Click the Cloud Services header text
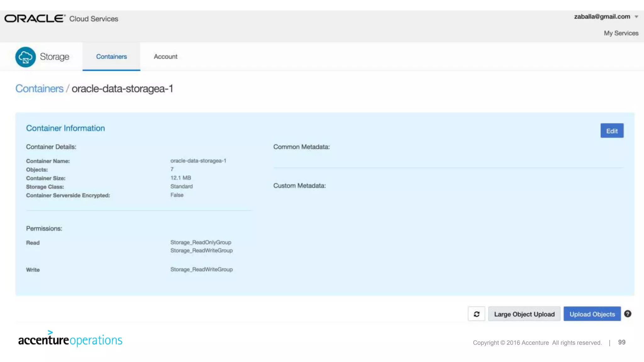Viewport: 644px width, 362px height. coord(94,19)
